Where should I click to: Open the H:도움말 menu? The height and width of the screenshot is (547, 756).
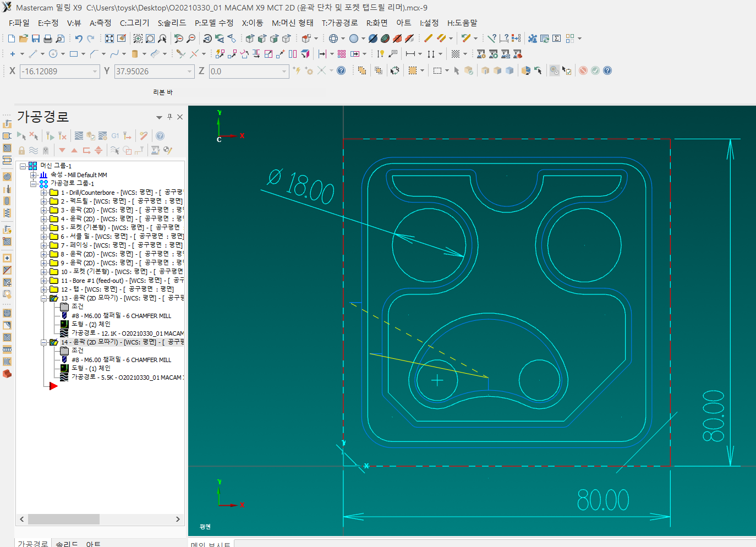462,23
